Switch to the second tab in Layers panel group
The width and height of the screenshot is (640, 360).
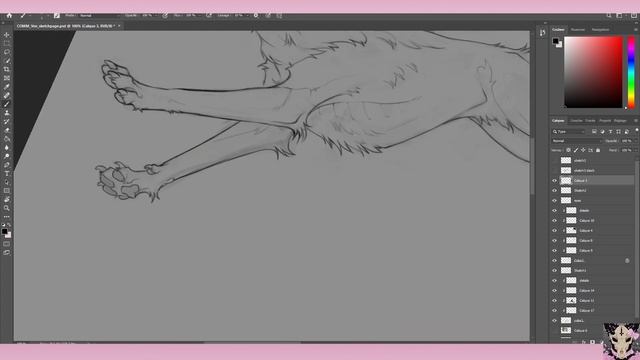tap(576, 121)
